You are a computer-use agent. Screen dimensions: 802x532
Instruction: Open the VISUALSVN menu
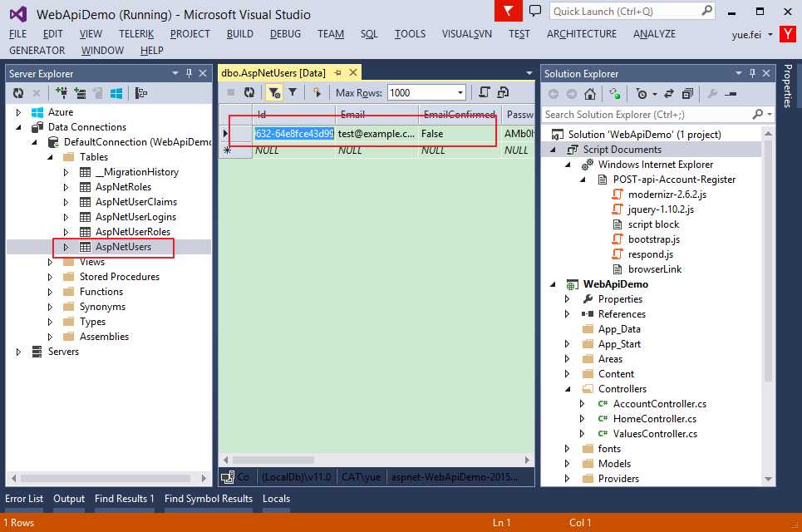point(466,34)
